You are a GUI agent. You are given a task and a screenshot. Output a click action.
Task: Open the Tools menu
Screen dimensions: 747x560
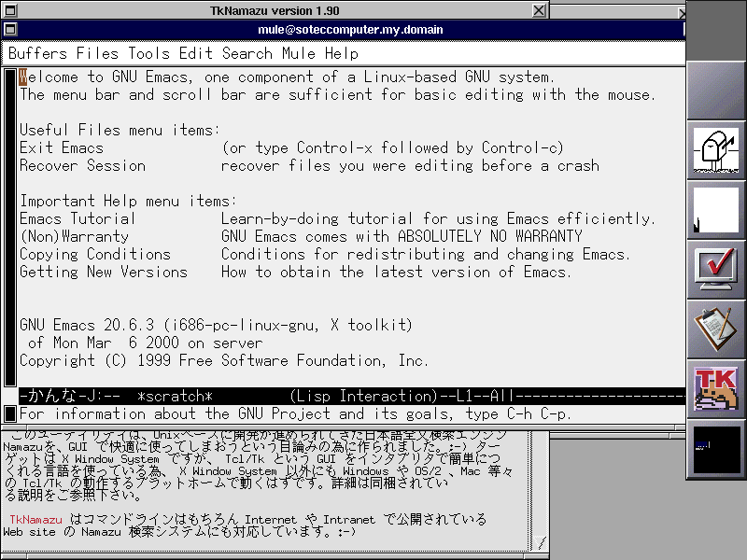[148, 53]
